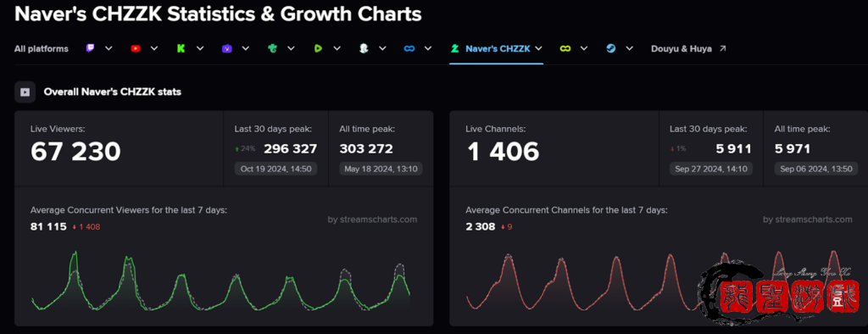Expand the Naver's CHZZK dropdown chevron
Viewport: 868px width, 334px height.
coord(538,48)
